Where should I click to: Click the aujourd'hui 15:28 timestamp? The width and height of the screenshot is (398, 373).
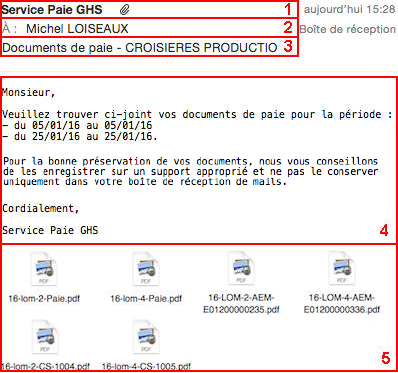pyautogui.click(x=349, y=9)
